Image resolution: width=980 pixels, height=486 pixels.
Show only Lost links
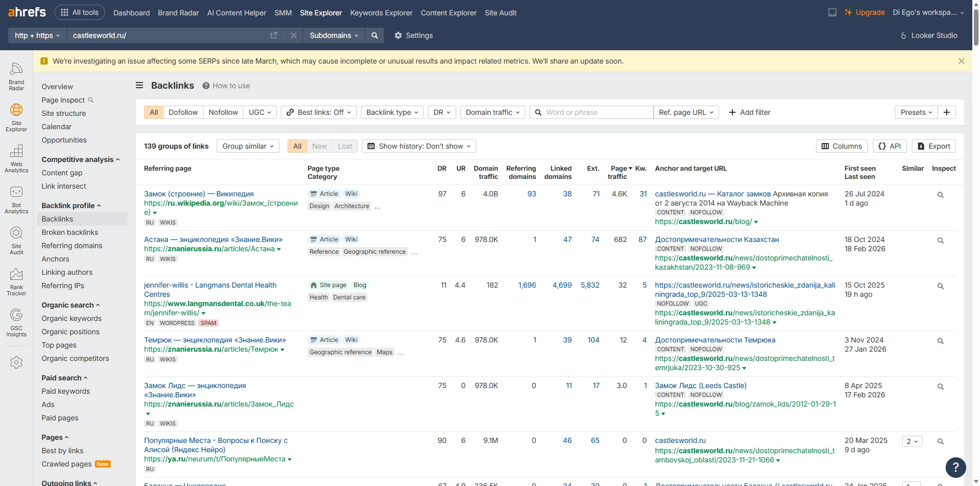pyautogui.click(x=345, y=146)
